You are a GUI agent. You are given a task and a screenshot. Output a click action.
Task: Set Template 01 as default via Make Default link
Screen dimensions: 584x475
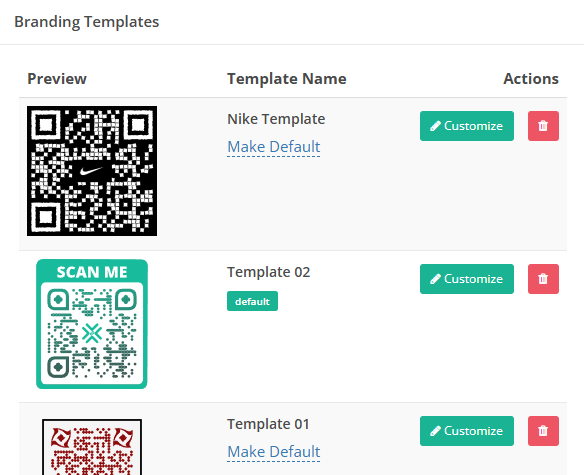tap(274, 452)
